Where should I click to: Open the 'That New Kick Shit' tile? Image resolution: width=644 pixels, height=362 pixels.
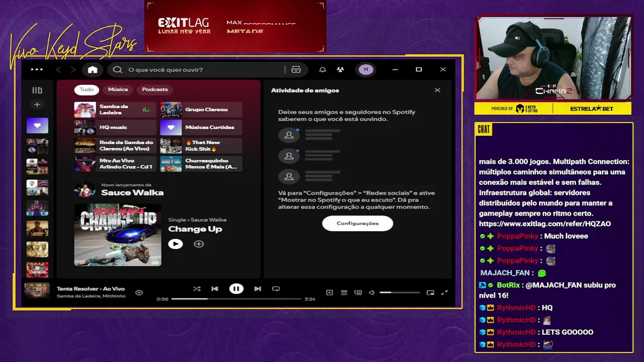[x=201, y=146]
